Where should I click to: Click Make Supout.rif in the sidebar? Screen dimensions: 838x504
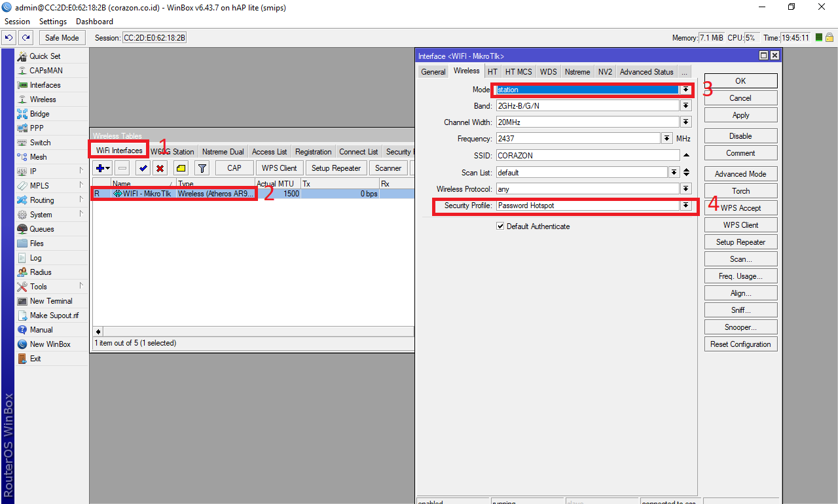pos(54,315)
